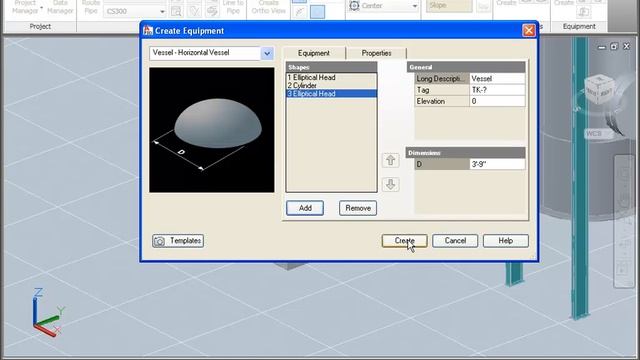Open the Templates button
Image resolution: width=640 pixels, height=360 pixels.
click(178, 241)
